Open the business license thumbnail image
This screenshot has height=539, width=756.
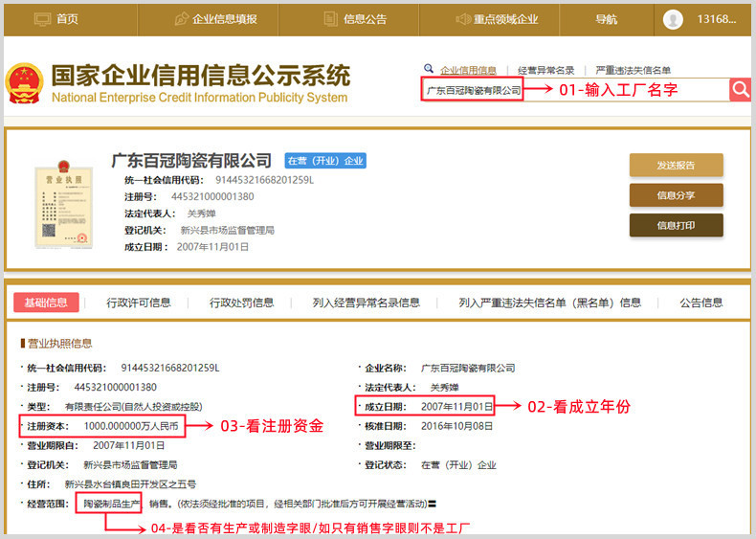coord(64,205)
